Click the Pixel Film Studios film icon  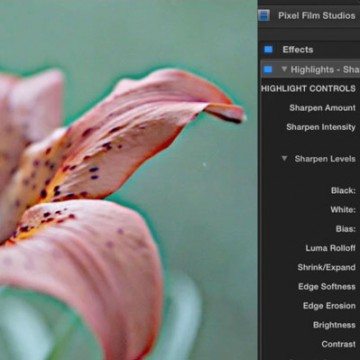[x=264, y=15]
